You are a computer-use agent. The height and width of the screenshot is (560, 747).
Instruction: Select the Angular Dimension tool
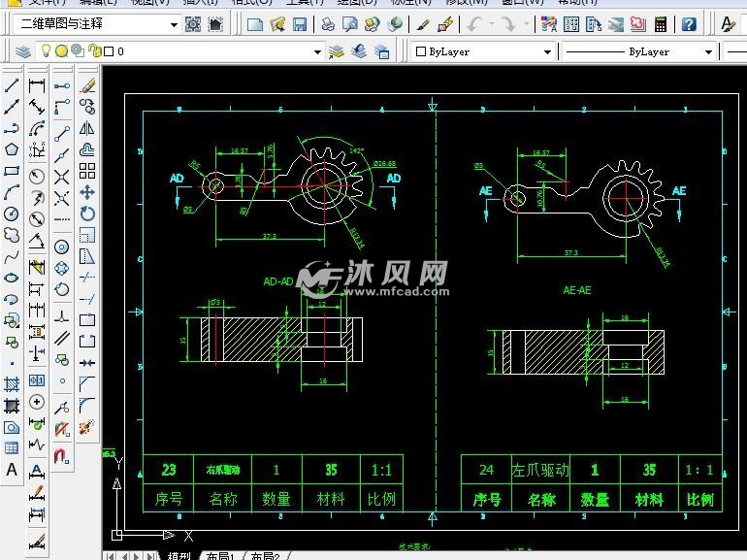pos(37,240)
